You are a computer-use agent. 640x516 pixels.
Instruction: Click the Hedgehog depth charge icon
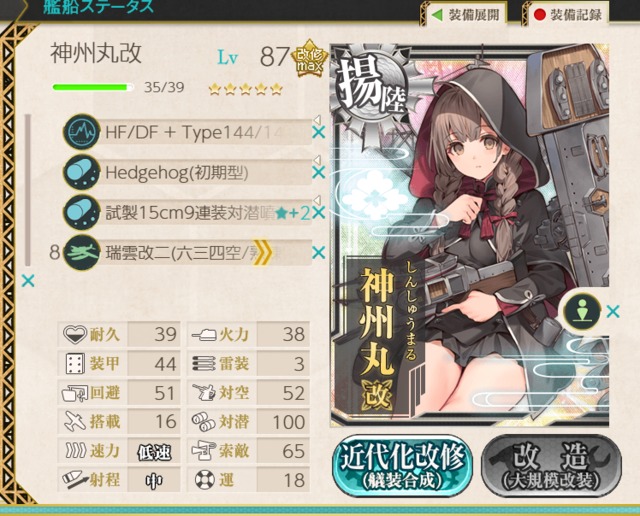pyautogui.click(x=82, y=172)
